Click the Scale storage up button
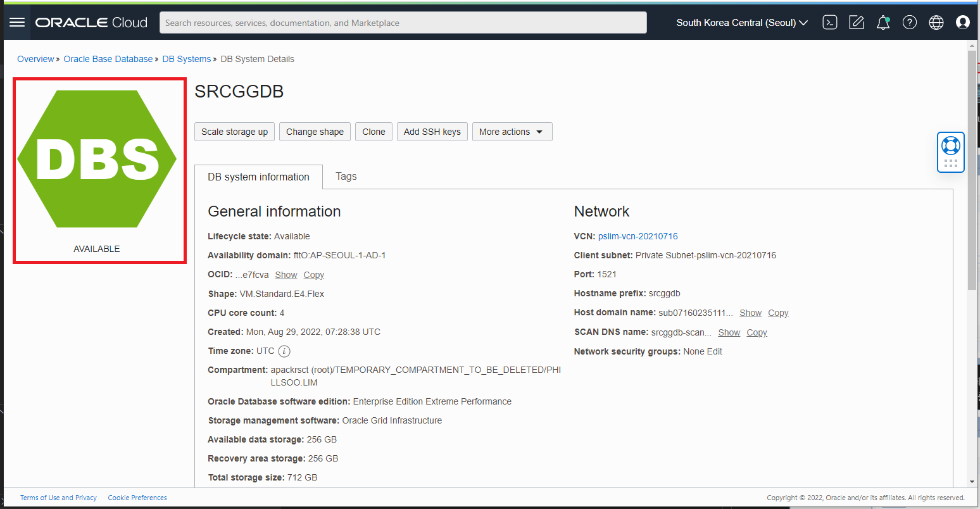The height and width of the screenshot is (509, 980). click(234, 132)
